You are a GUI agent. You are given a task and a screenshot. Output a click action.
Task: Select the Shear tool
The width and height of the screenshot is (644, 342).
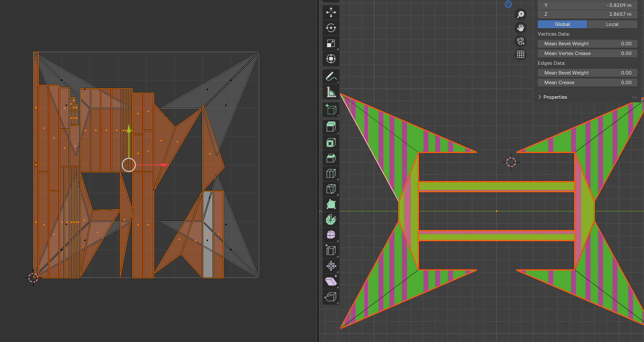coord(331,282)
